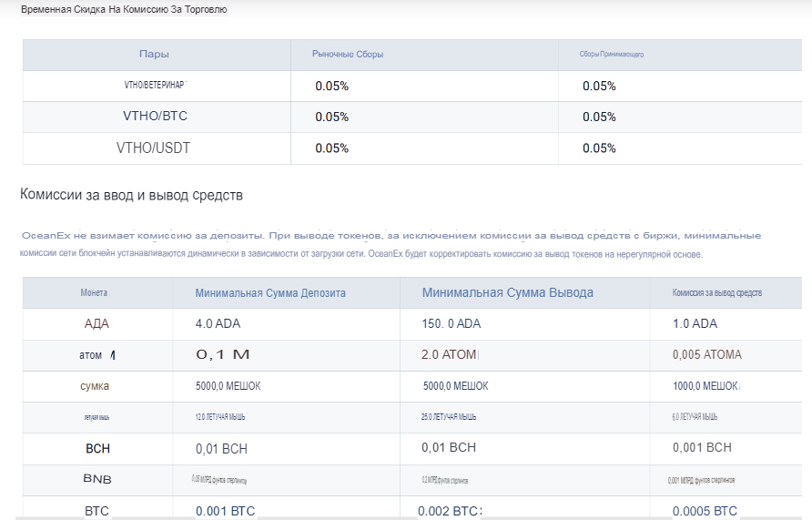Click the BCH coin name cell
Viewport: 812px width, 520px height.
click(97, 448)
